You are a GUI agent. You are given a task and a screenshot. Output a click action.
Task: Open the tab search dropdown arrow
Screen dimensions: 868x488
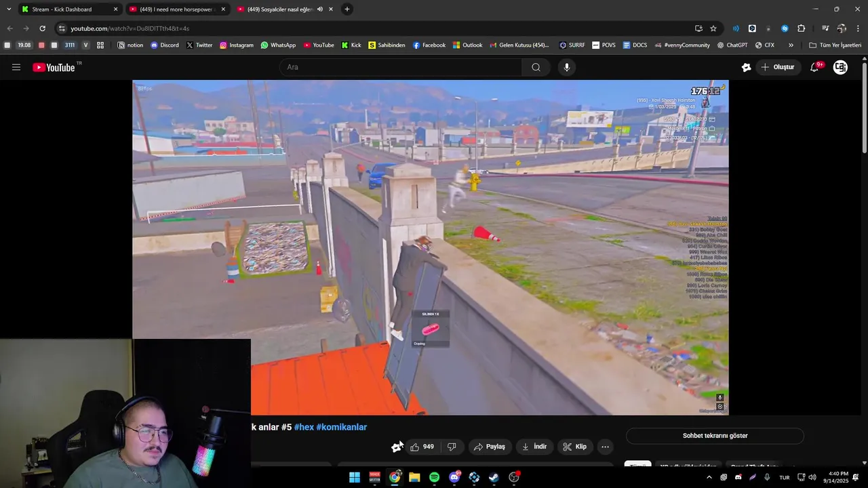pos(8,9)
